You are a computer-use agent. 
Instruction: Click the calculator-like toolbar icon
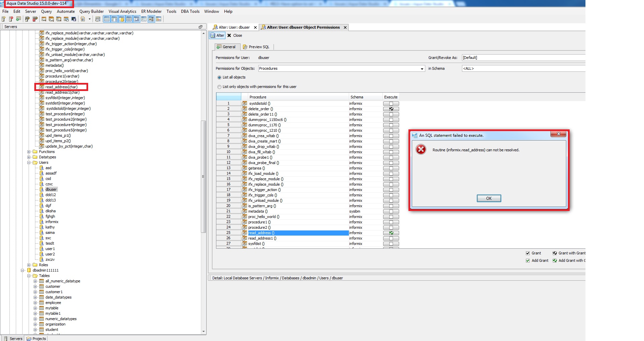coord(98,19)
